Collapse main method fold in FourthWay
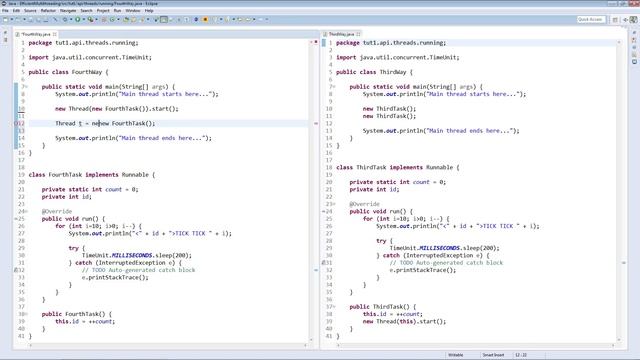The width and height of the screenshot is (640, 360). pos(26,87)
